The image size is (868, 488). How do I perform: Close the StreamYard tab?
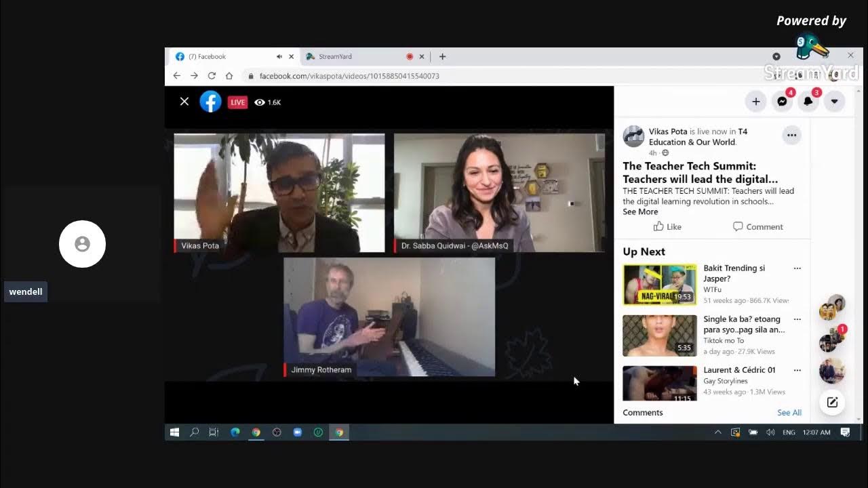pyautogui.click(x=422, y=57)
